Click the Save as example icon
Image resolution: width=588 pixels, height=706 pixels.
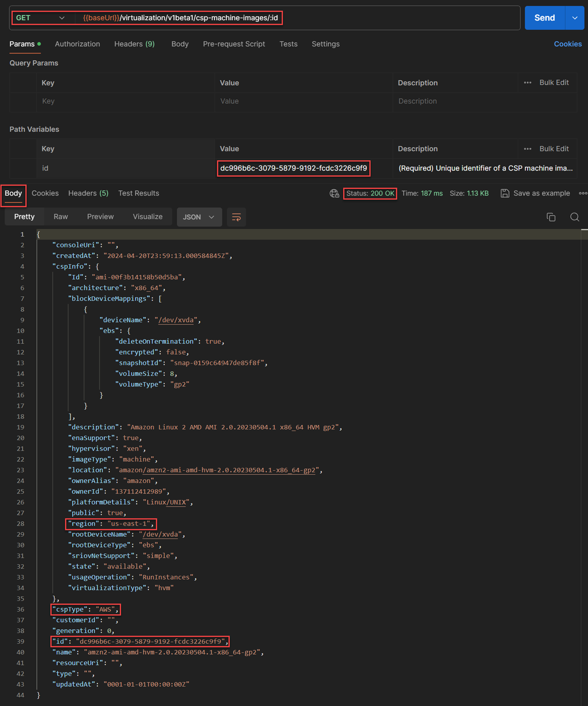pos(505,193)
